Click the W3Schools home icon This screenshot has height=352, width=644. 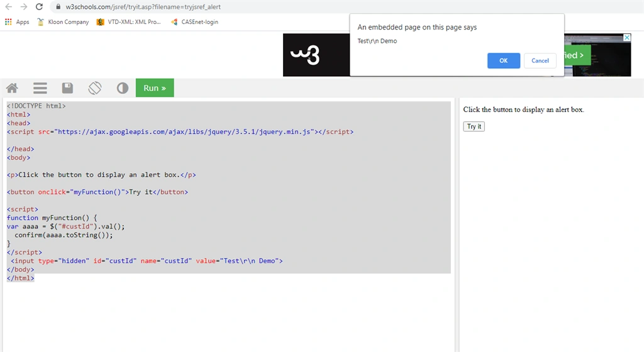(12, 88)
